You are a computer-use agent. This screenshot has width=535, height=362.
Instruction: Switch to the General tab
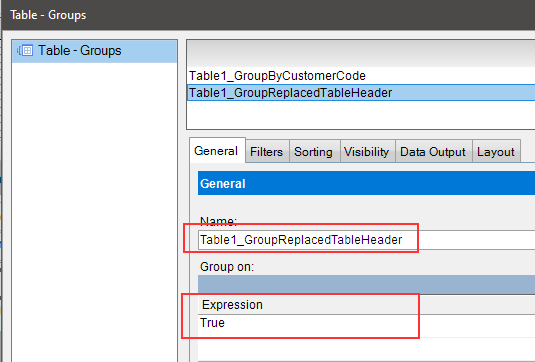coord(217,151)
